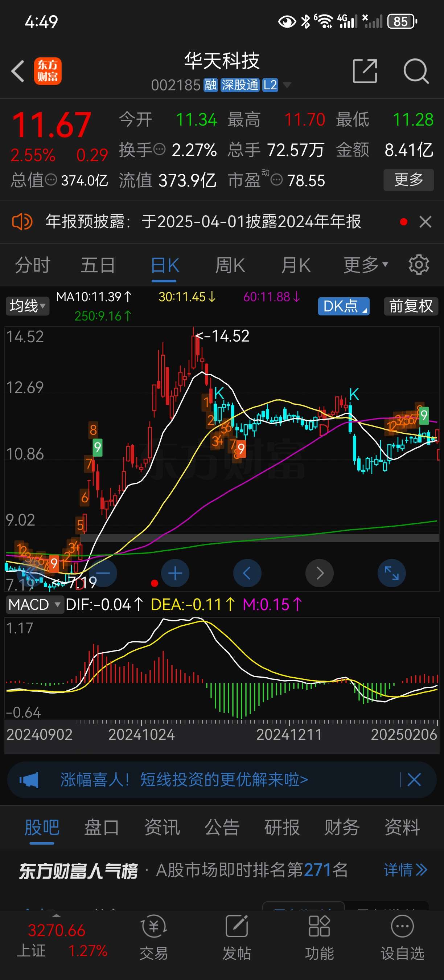This screenshot has width=444, height=980.
Task: Tap DIF:-0.04 reading
Action: [104, 604]
